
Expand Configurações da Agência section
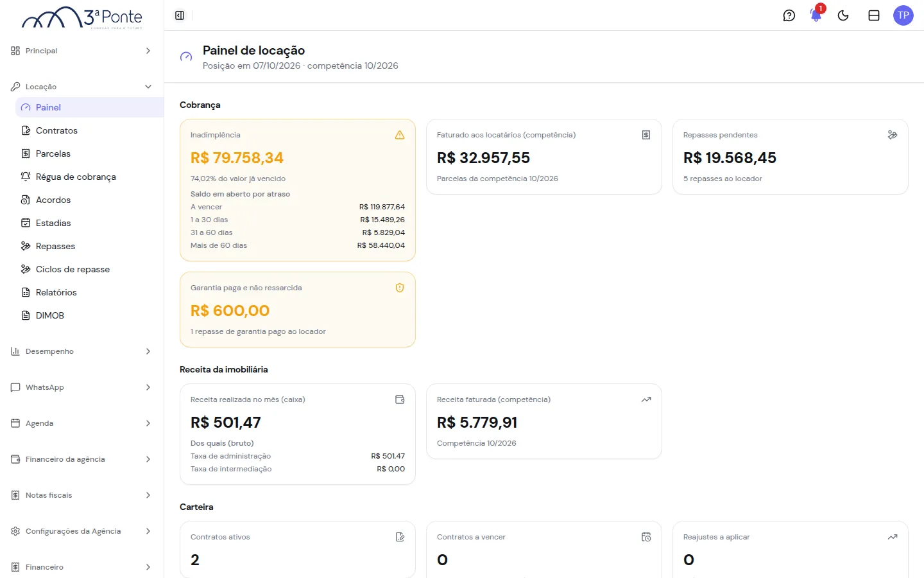click(x=81, y=531)
